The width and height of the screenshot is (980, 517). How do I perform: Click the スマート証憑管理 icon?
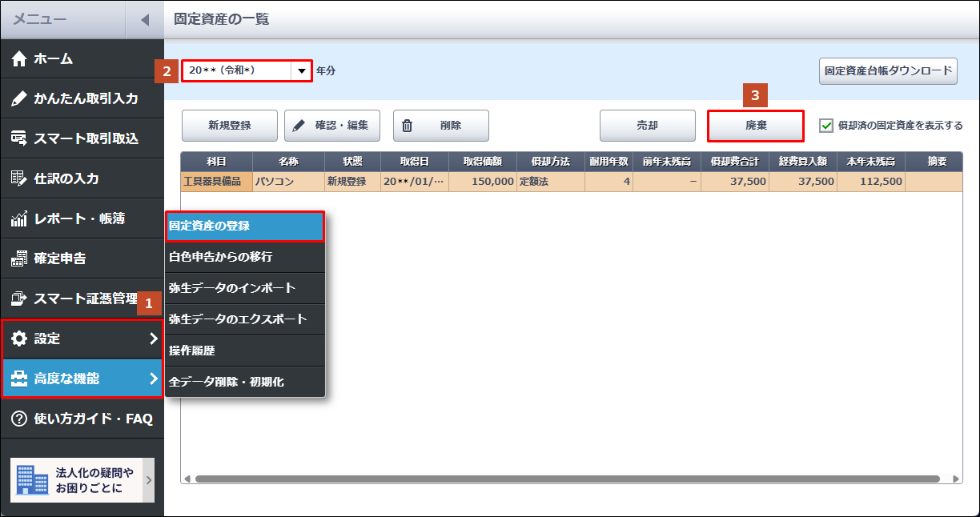pyautogui.click(x=20, y=299)
